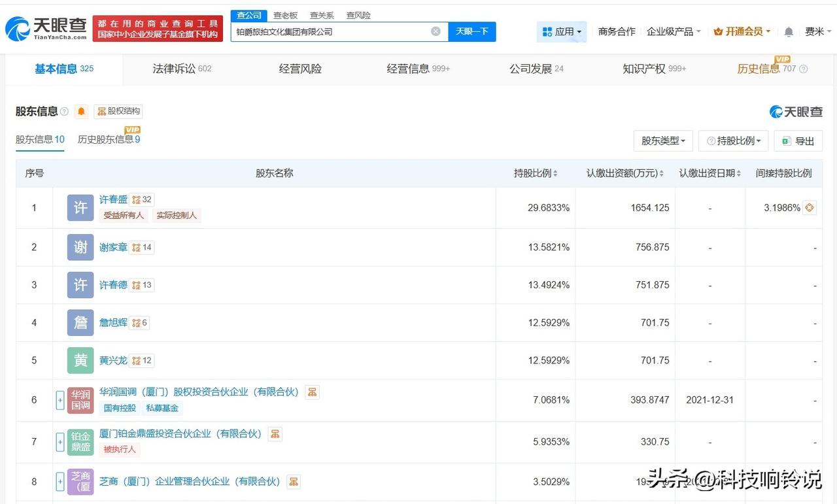Click the help icon beside 历史信息 tab
This screenshot has width=837, height=504.
click(804, 69)
